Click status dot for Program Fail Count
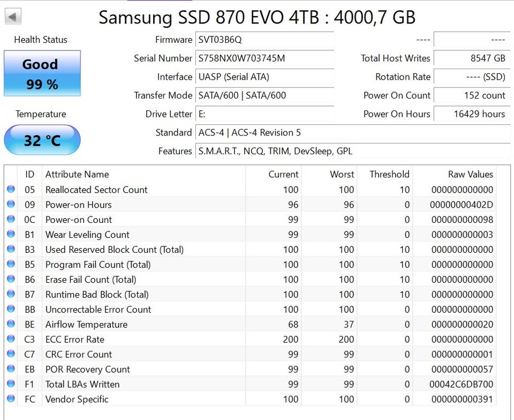This screenshot has width=514, height=420. (11, 264)
